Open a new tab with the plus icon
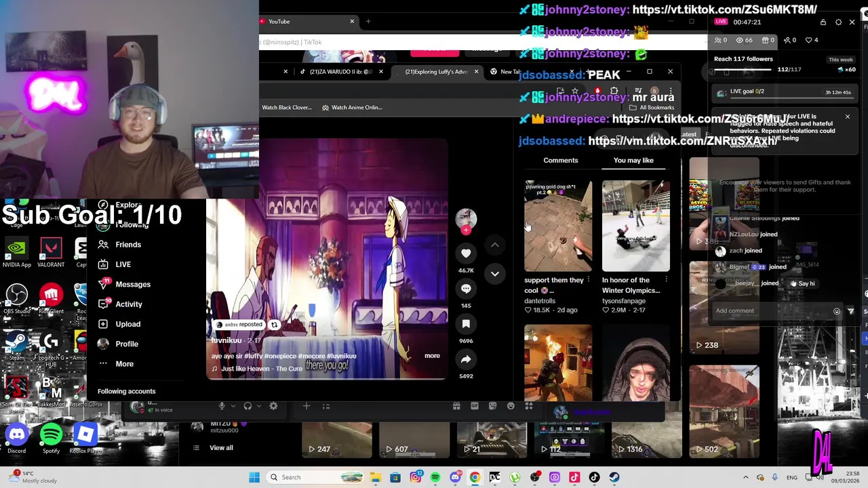868x488 pixels. tap(368, 22)
